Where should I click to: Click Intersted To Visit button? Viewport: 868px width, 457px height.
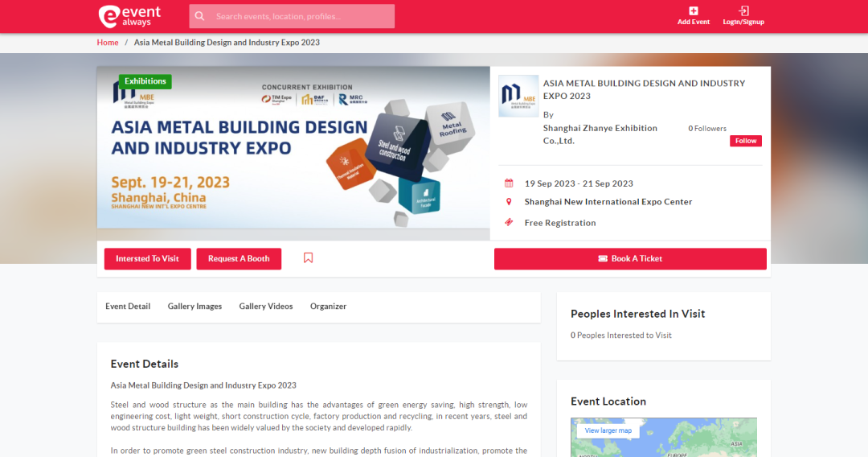147,259
